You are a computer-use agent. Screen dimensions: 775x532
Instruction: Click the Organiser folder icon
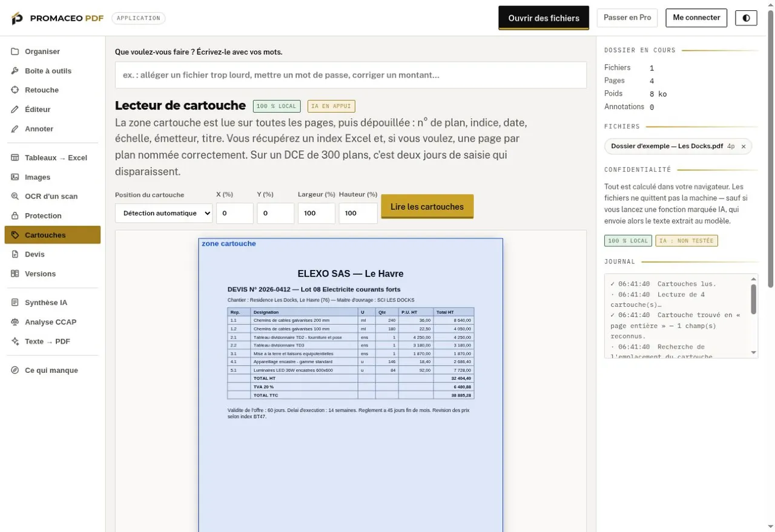coord(15,51)
